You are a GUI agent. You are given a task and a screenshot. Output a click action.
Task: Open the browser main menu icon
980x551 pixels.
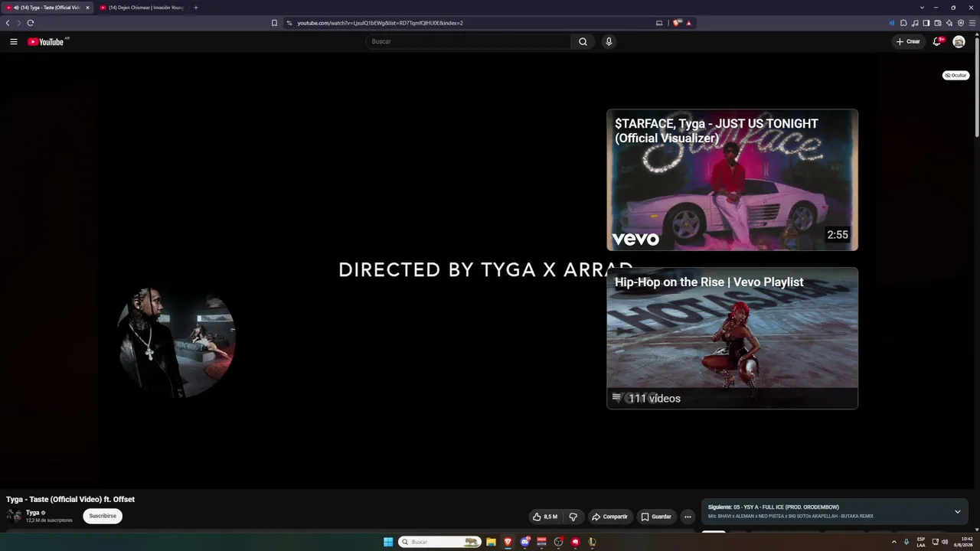972,23
